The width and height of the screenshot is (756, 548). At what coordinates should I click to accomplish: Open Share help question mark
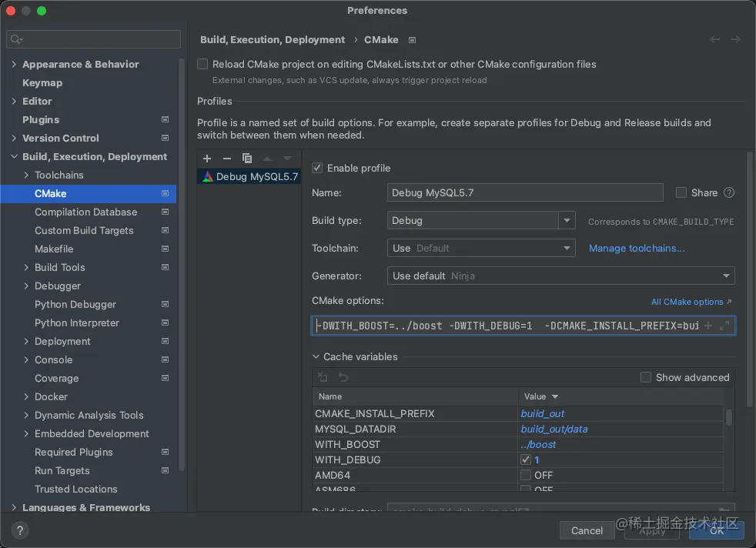pos(729,192)
